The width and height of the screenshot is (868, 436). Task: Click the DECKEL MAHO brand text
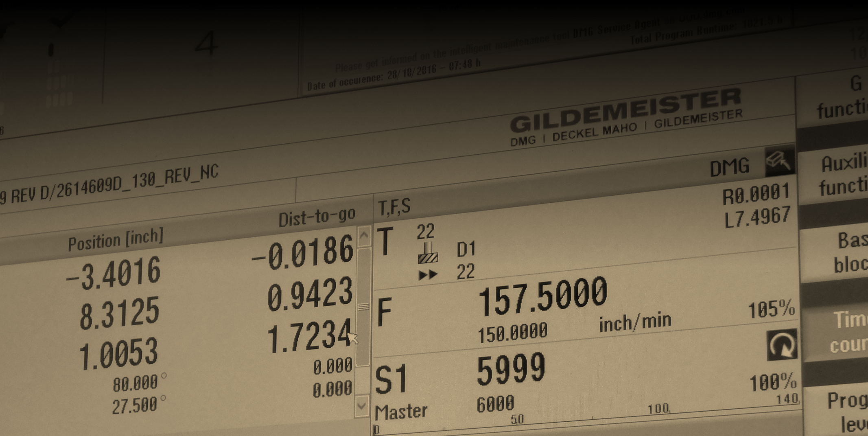pyautogui.click(x=594, y=132)
